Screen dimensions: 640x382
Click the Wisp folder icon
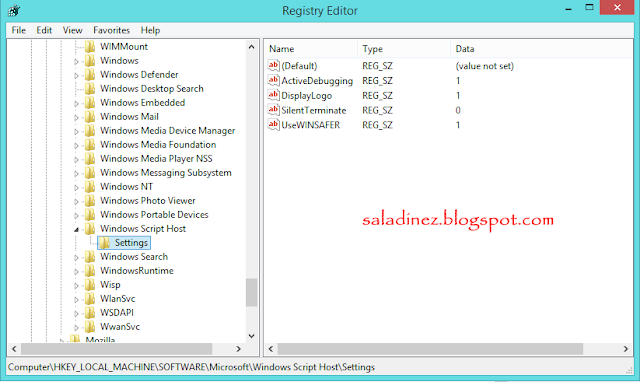(x=90, y=285)
